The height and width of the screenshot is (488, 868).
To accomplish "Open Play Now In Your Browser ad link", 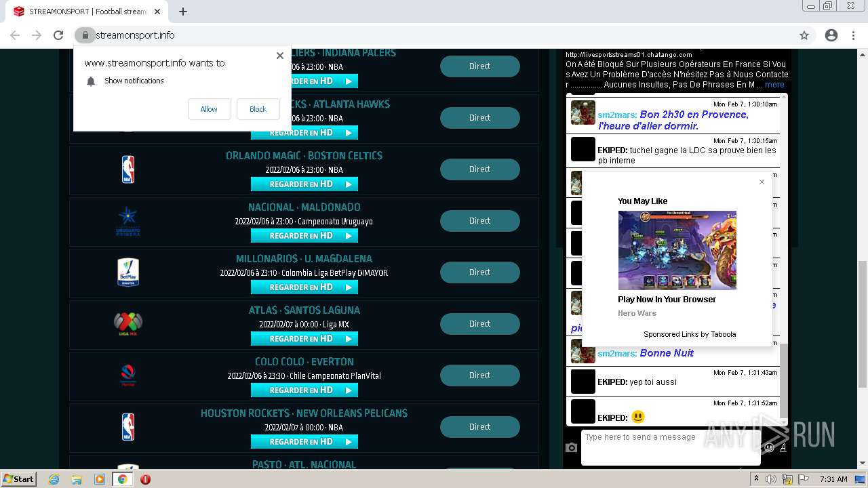I will (667, 300).
